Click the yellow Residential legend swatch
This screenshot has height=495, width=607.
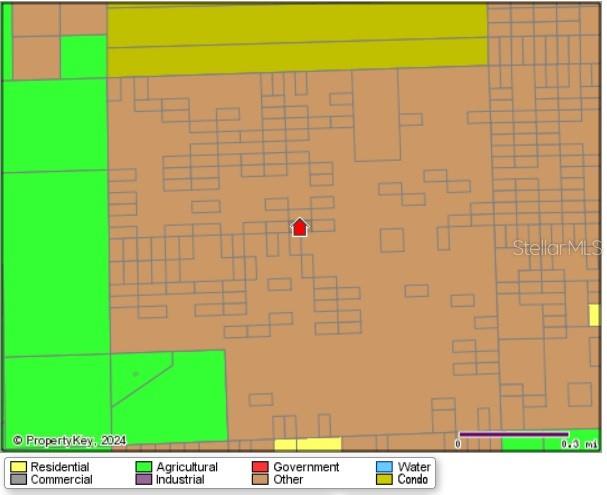(x=18, y=467)
